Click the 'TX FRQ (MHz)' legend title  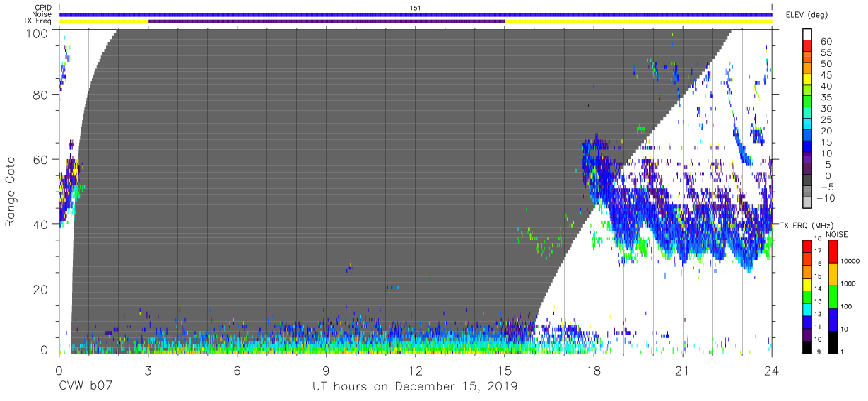click(806, 226)
